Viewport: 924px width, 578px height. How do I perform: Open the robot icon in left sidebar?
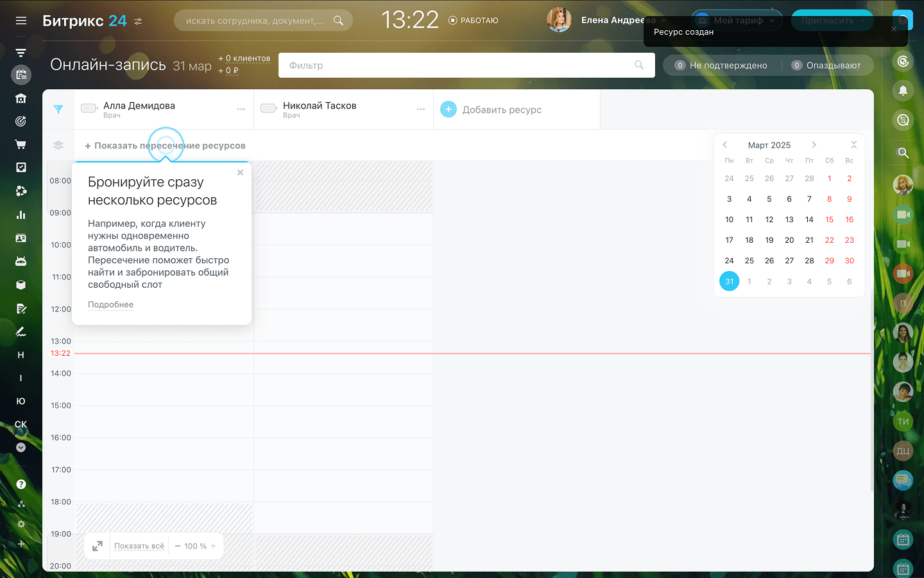pyautogui.click(x=21, y=261)
